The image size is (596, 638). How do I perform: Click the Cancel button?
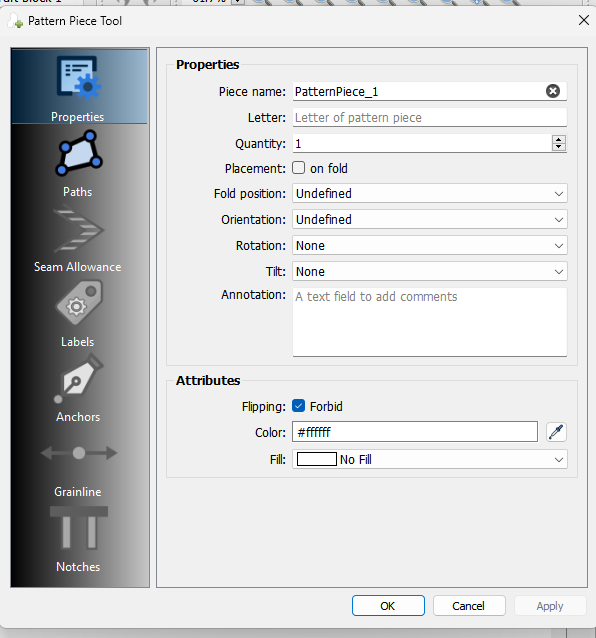[x=469, y=606]
